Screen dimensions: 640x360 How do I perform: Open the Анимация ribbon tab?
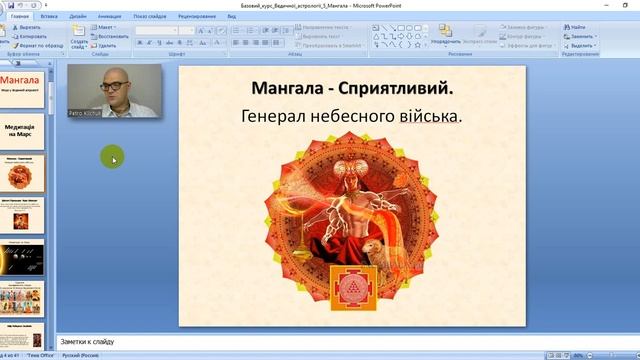pos(109,16)
